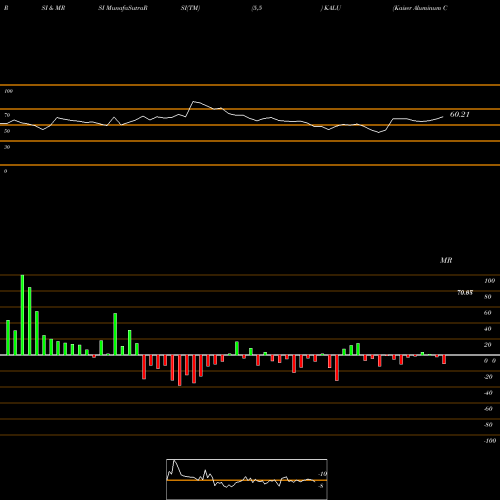Screen dimensions: 500x500
Task: Click the '(5,5' parameter text
Action: coord(257,8)
